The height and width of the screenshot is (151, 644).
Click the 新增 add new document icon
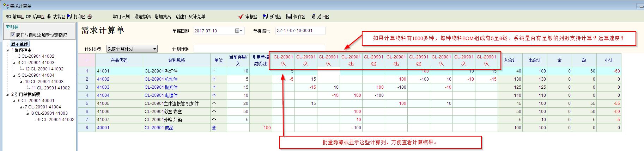pos(266,17)
